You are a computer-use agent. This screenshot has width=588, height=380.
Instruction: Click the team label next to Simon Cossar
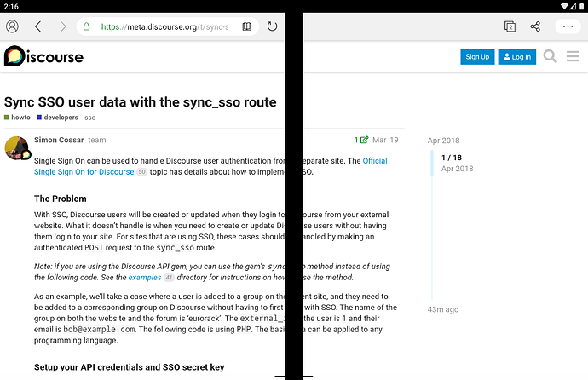(97, 140)
